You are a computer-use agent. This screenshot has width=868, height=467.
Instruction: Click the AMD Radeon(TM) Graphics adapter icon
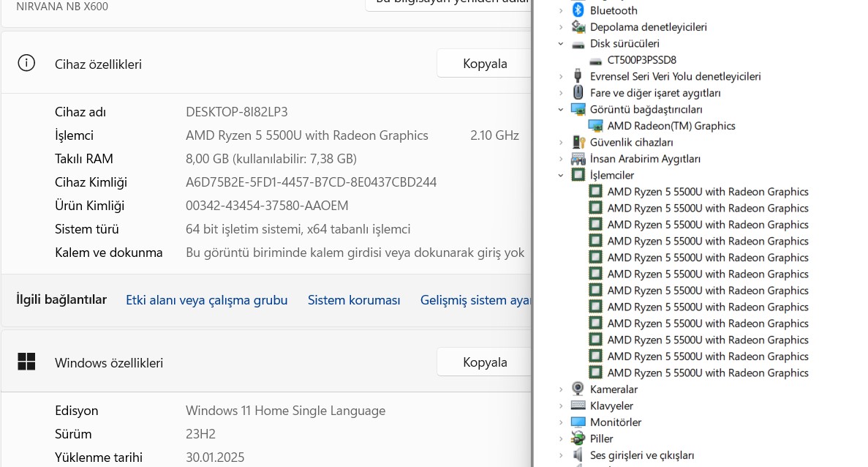(x=596, y=126)
